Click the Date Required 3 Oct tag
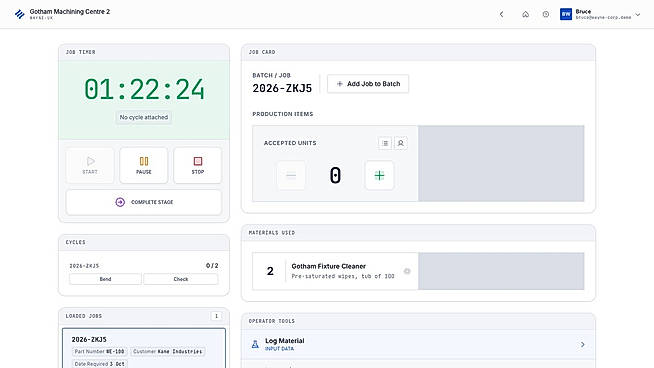 pos(100,364)
